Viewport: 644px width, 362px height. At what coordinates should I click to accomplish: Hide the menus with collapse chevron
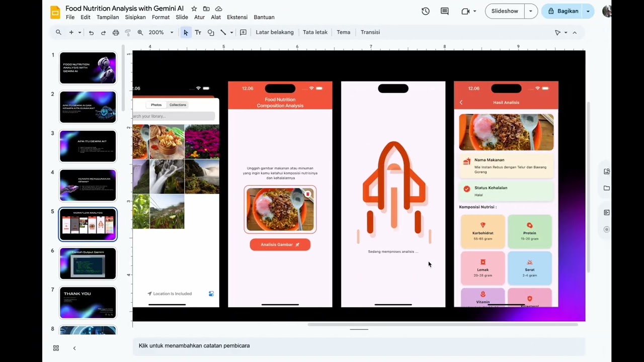pos(575,32)
